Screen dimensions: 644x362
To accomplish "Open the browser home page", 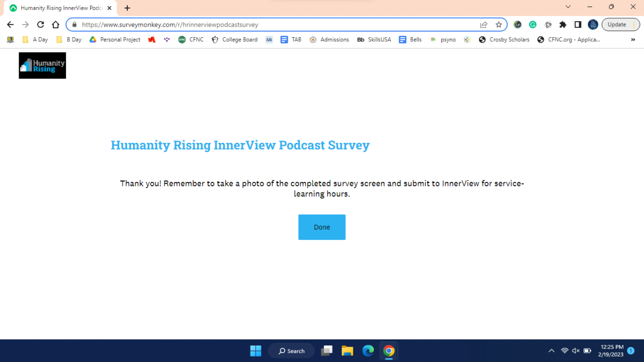I will tap(56, 25).
